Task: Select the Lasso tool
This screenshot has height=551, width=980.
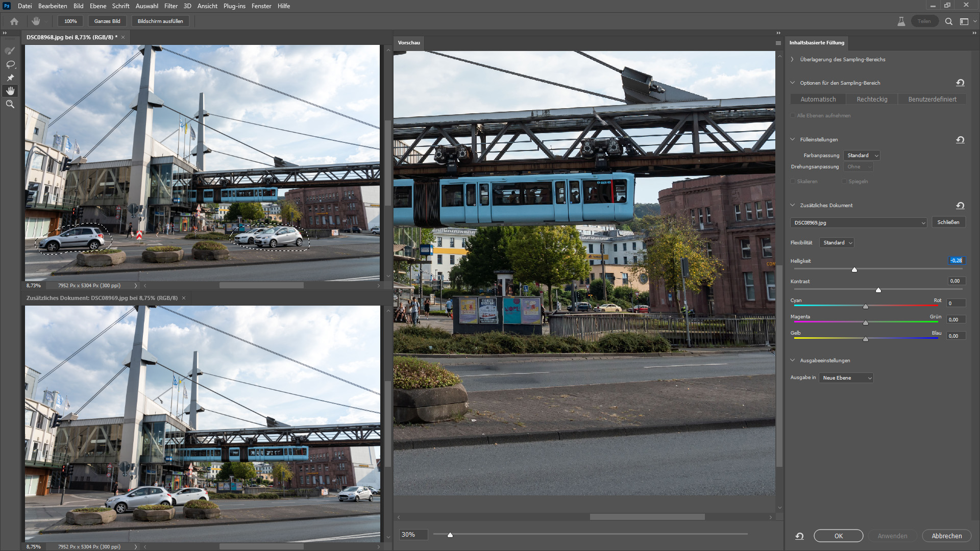Action: point(10,64)
